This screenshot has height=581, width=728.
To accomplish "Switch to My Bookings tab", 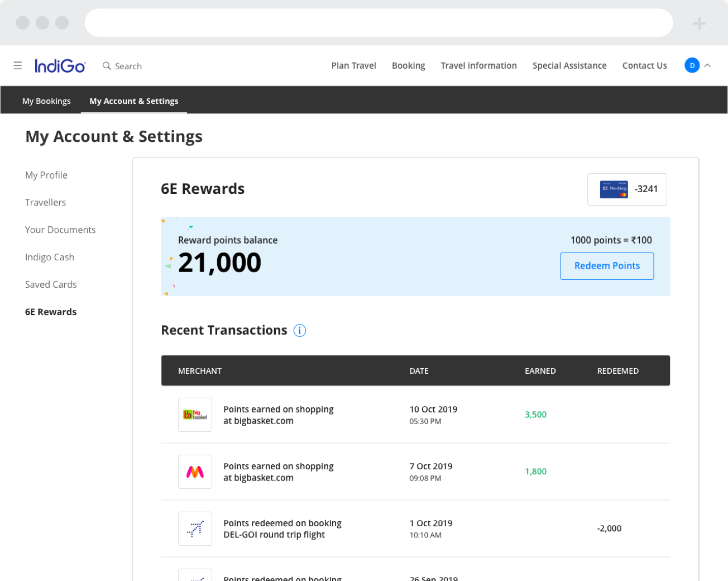I will click(46, 101).
